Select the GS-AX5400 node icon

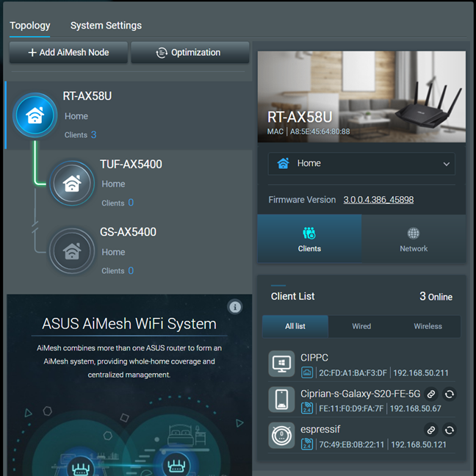tap(72, 251)
